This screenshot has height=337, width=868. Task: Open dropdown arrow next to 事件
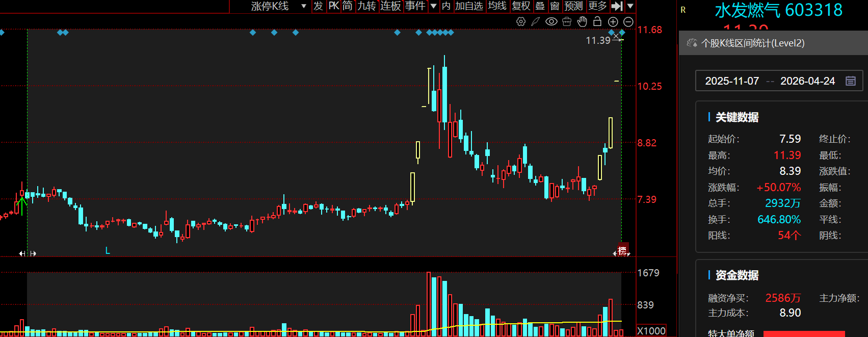click(x=434, y=6)
